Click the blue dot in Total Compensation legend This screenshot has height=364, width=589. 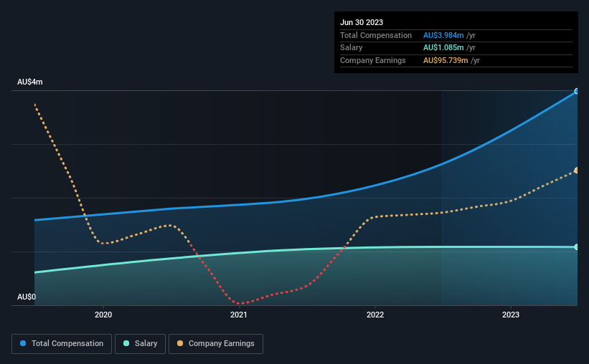pos(23,343)
